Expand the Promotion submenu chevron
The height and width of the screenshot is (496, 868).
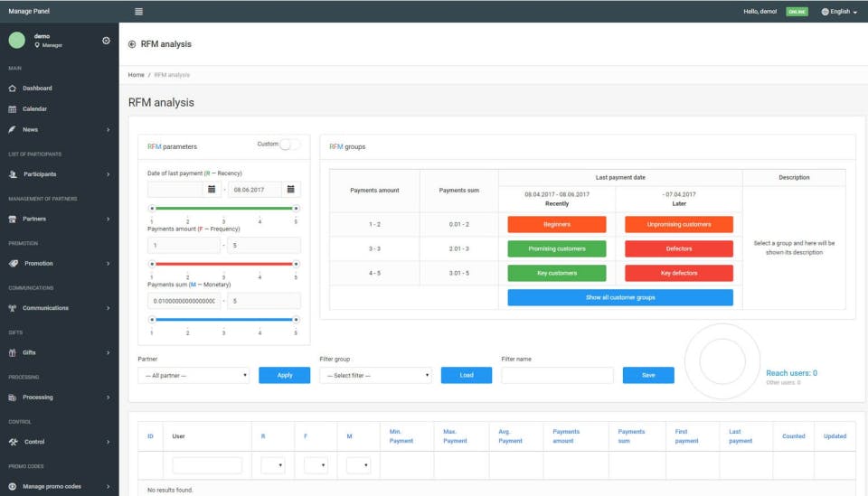pos(108,264)
